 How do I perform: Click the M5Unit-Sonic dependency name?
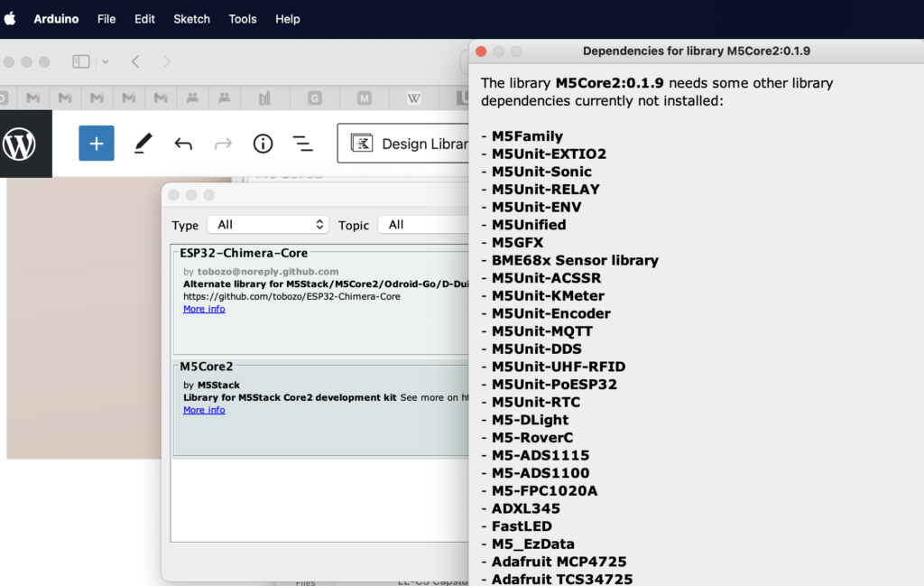click(x=541, y=172)
